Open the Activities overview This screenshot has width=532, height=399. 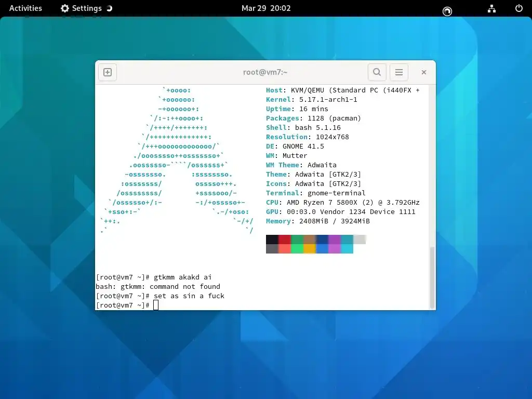point(25,8)
